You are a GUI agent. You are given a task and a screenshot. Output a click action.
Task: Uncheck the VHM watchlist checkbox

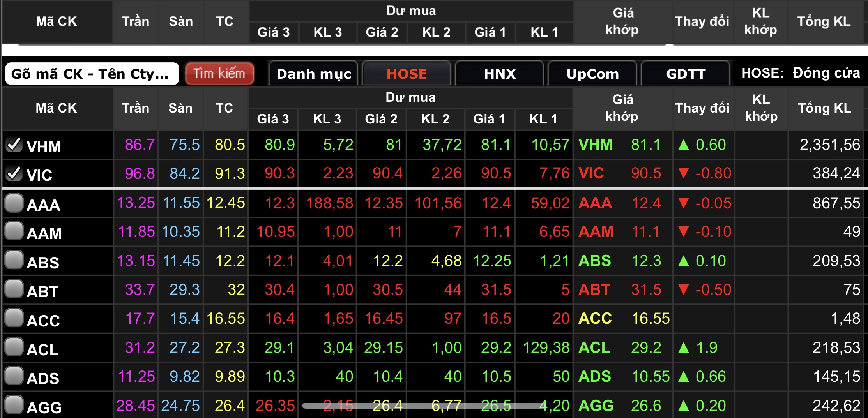point(14,145)
